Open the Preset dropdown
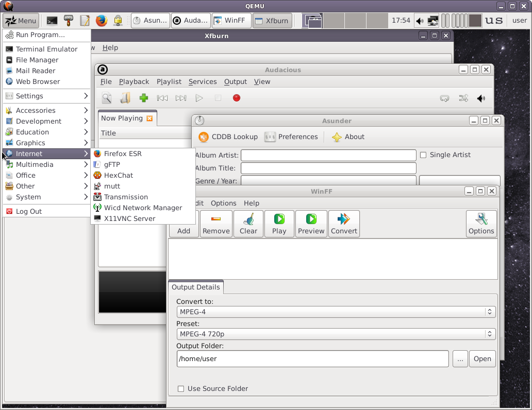532x410 pixels. tap(336, 334)
